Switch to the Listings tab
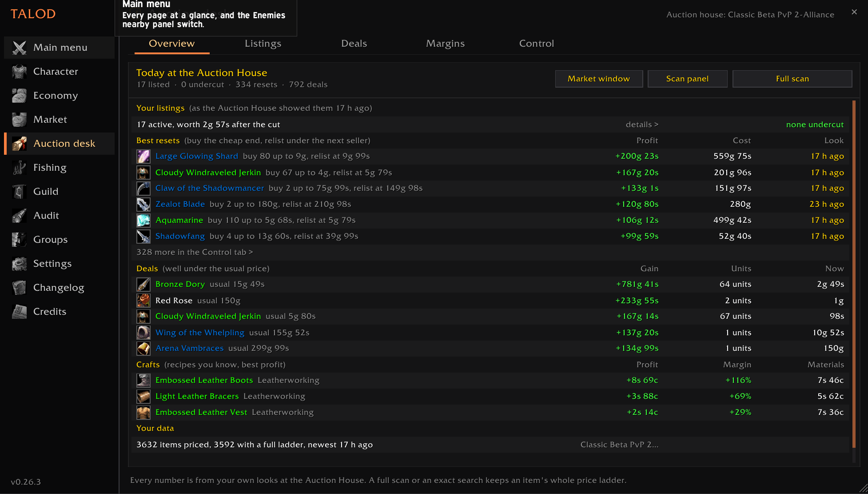Viewport: 868px width, 494px height. (x=263, y=44)
